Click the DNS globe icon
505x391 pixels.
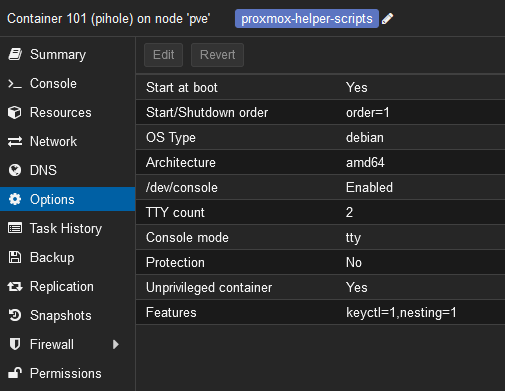coord(15,170)
